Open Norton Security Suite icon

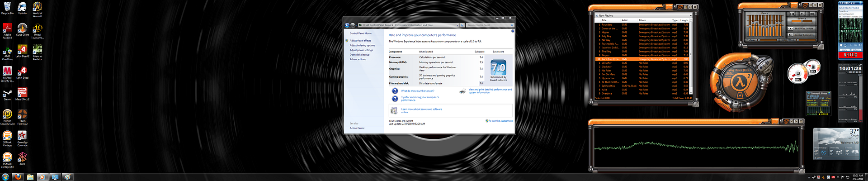point(7,117)
